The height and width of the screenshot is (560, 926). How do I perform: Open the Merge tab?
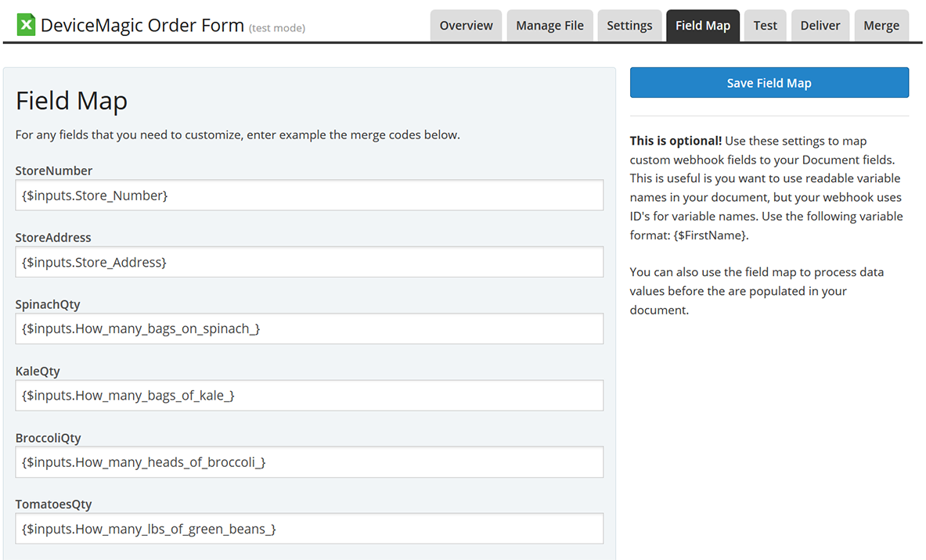tap(881, 26)
